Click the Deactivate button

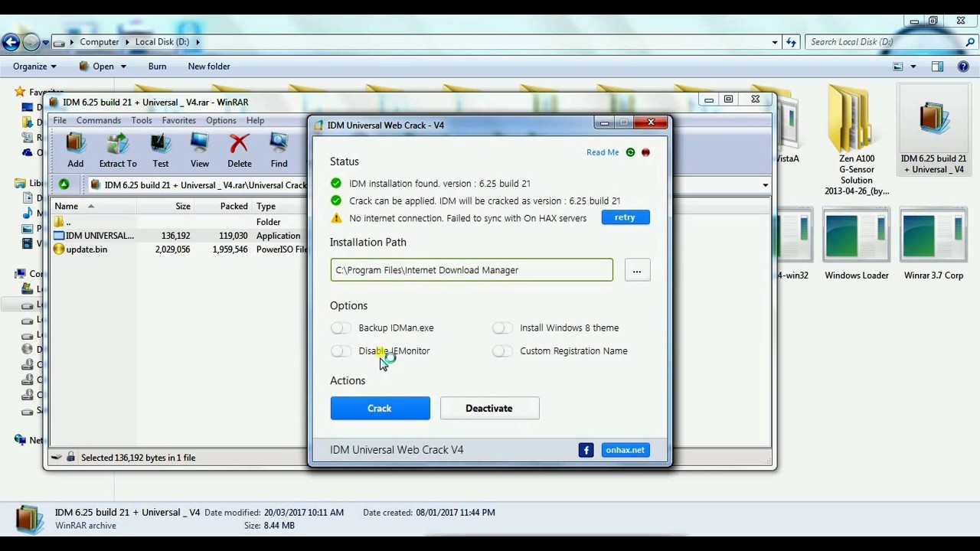coord(489,408)
